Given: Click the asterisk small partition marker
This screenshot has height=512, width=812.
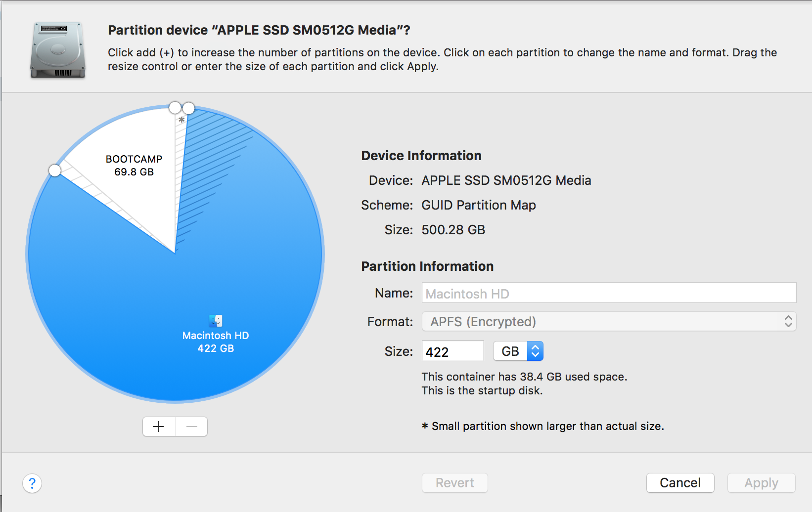Looking at the screenshot, I should (x=181, y=120).
